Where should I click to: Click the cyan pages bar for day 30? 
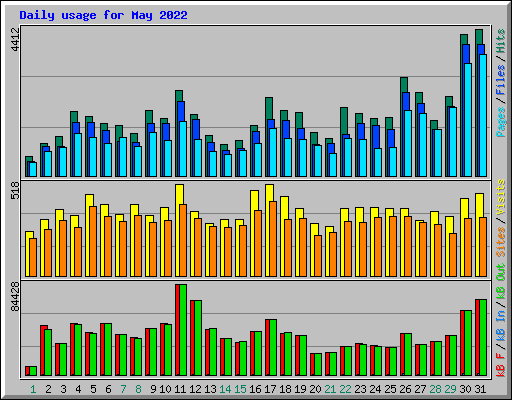coord(468,120)
